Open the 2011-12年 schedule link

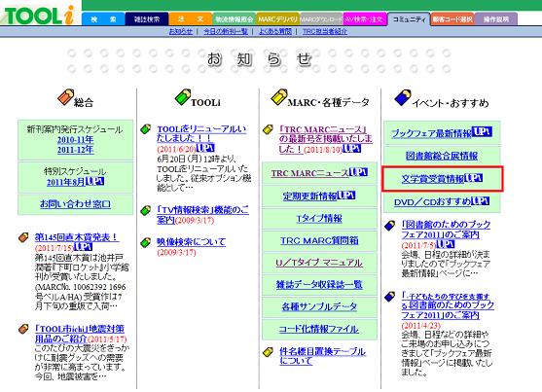(x=75, y=150)
